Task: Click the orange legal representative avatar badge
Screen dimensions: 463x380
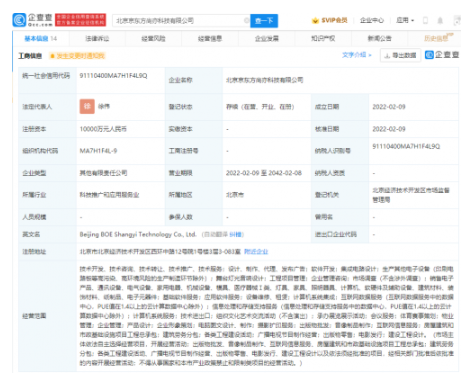Action: [x=87, y=106]
